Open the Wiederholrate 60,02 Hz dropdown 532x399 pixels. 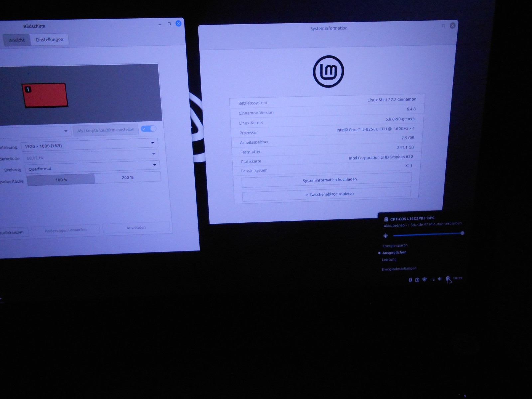(x=91, y=156)
